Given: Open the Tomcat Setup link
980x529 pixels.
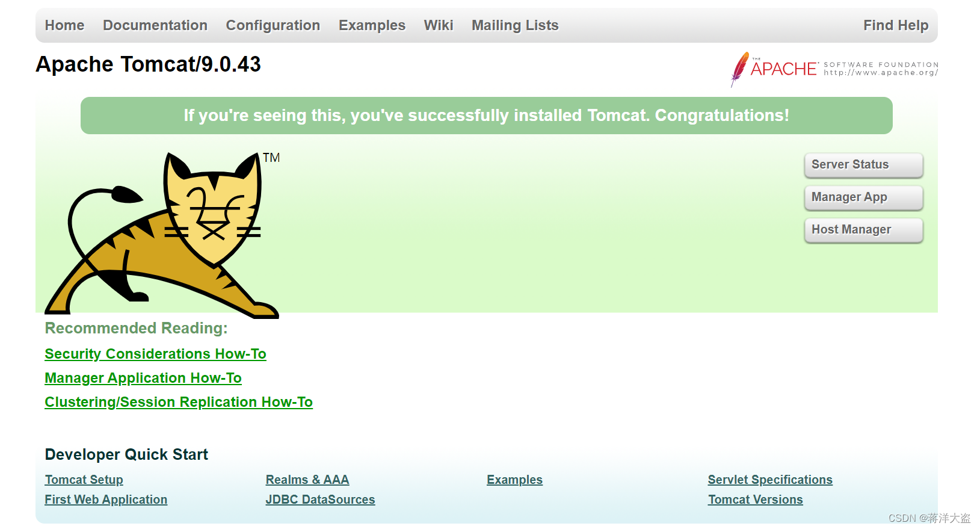Looking at the screenshot, I should pyautogui.click(x=84, y=480).
